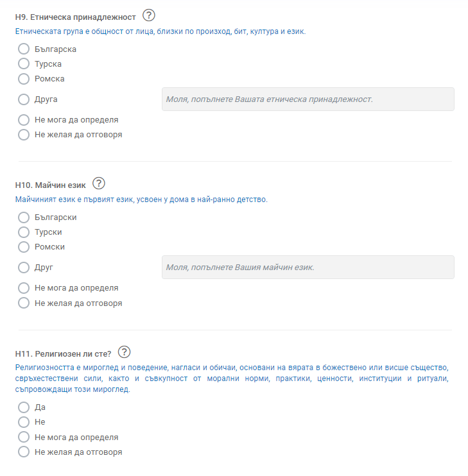
Task: Select Ромска ethnicity radio button
Action: tap(24, 79)
